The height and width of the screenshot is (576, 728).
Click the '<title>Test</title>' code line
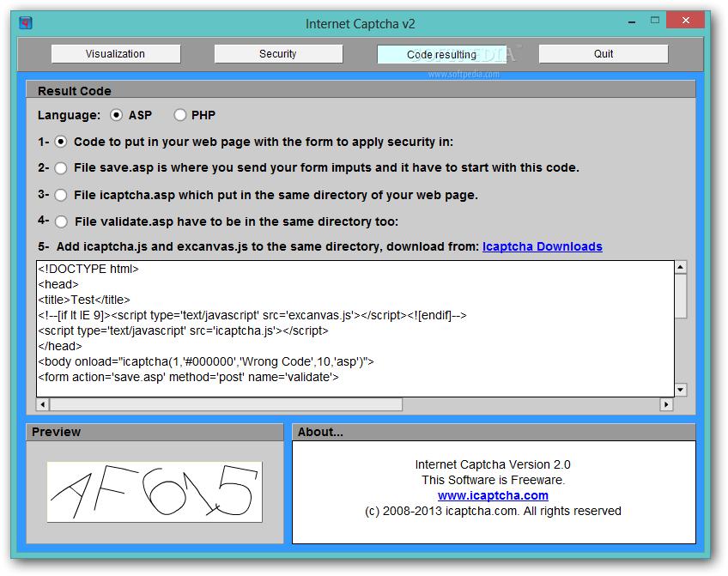click(84, 300)
